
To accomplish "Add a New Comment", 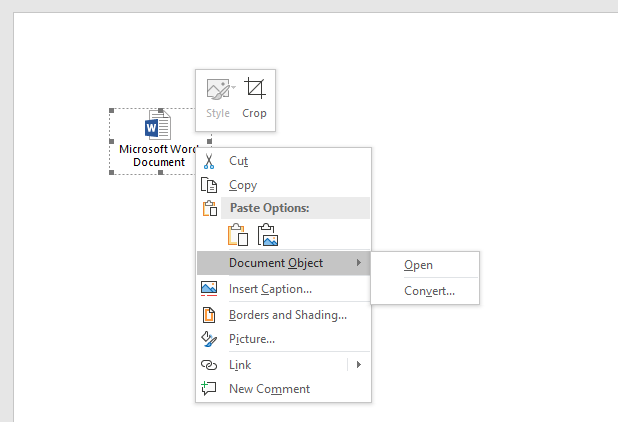I will (x=269, y=389).
